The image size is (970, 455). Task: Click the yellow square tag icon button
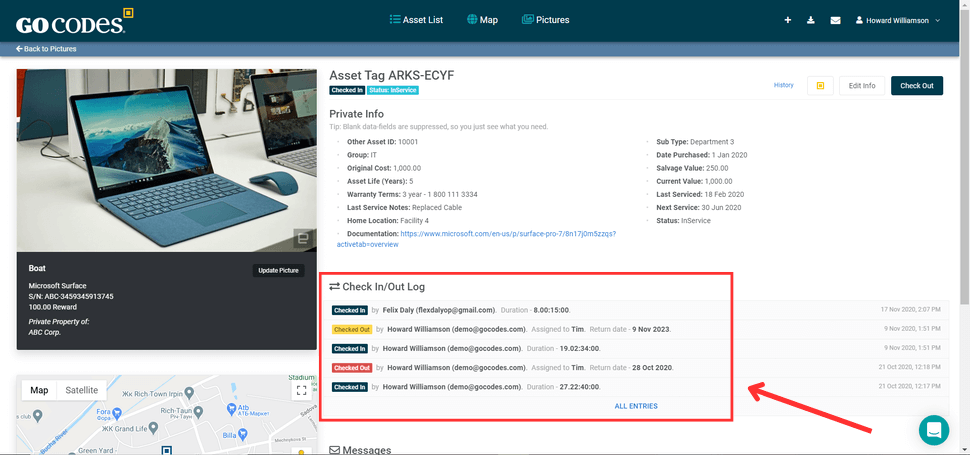pyautogui.click(x=820, y=86)
